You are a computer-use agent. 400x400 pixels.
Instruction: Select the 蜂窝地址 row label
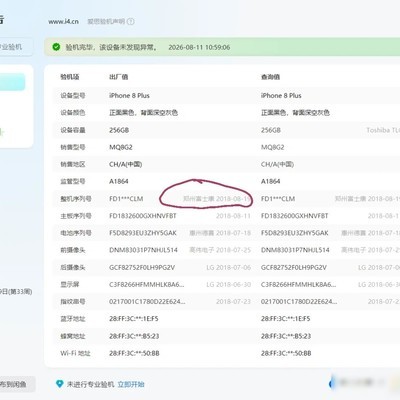pyautogui.click(x=73, y=336)
